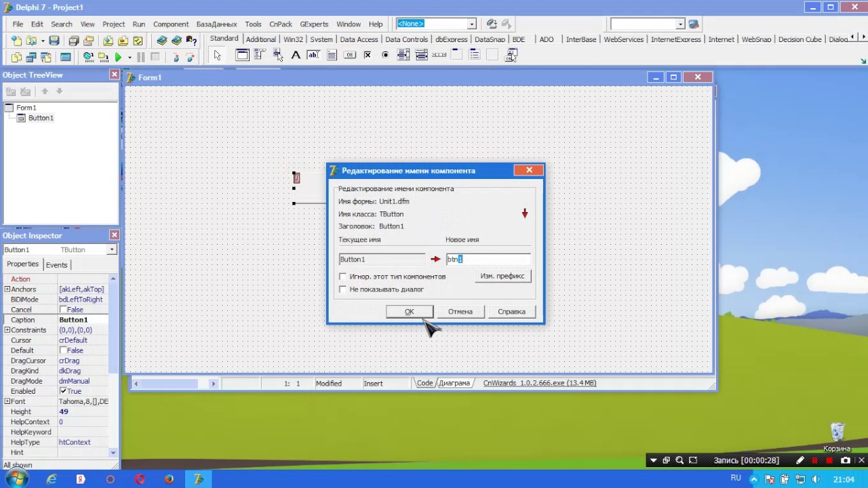The height and width of the screenshot is (488, 868).
Task: Switch to the Additional palette tab
Action: tap(260, 39)
